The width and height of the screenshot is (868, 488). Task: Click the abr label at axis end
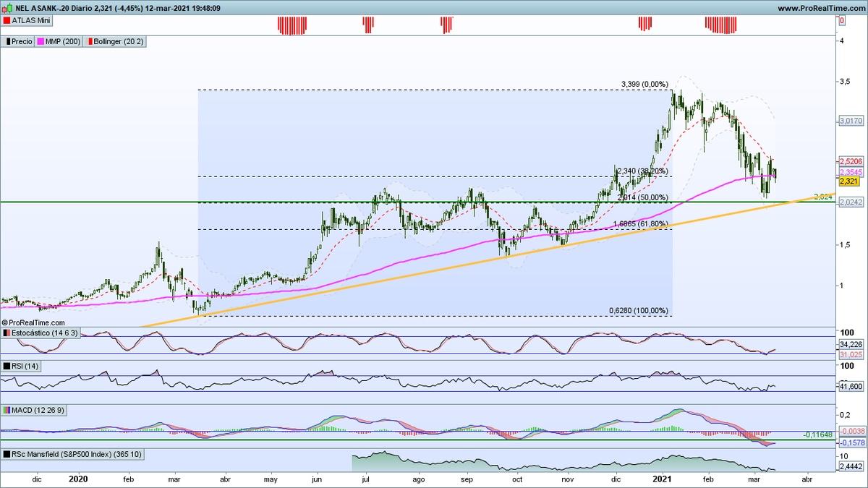click(x=807, y=479)
